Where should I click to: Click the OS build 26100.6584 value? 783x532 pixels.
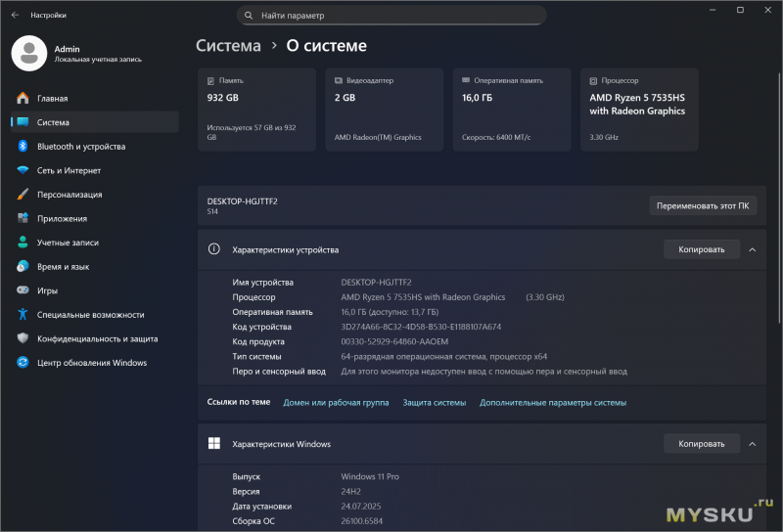click(361, 521)
